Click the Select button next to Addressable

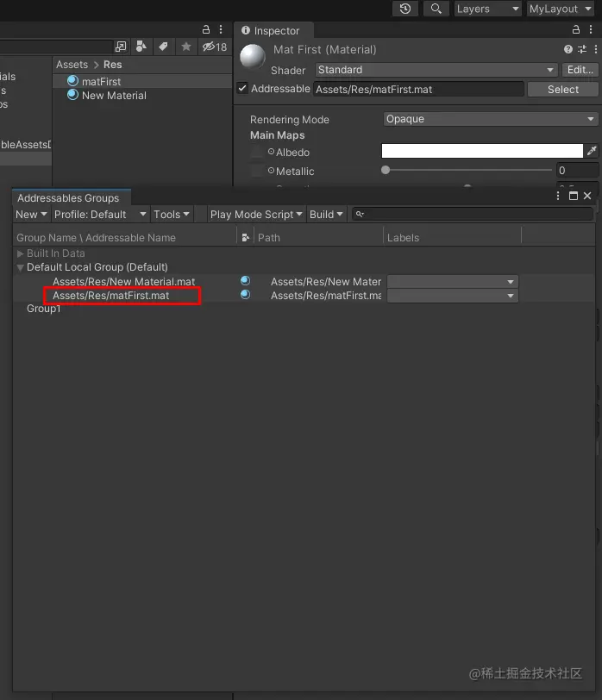[x=562, y=90]
